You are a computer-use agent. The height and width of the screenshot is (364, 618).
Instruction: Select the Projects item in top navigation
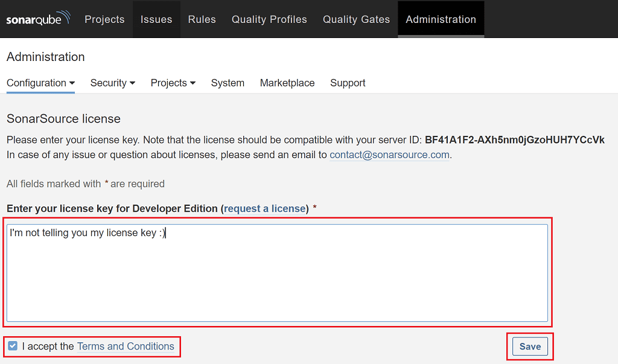click(x=104, y=19)
